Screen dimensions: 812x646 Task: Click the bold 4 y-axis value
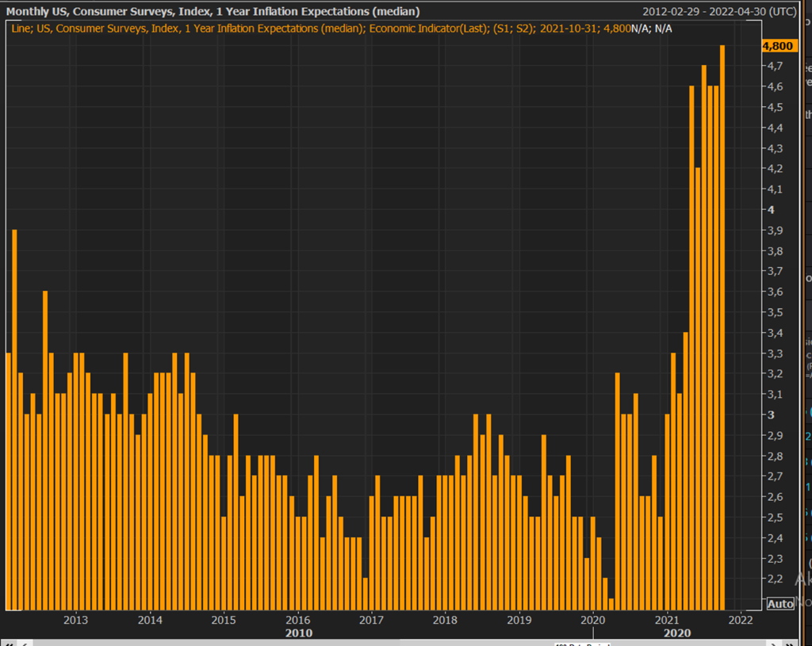coord(771,209)
